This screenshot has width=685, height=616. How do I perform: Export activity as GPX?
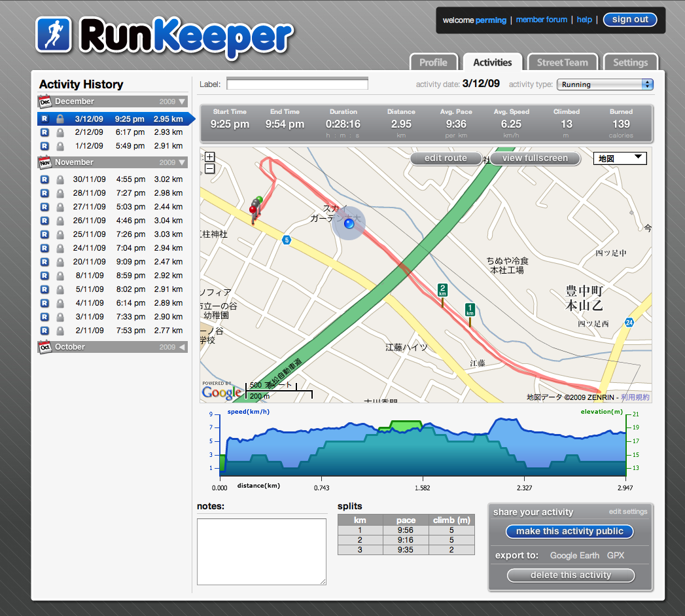[616, 555]
